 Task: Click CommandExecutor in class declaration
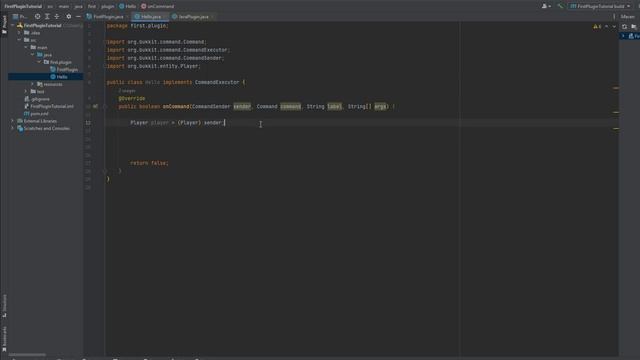tap(217, 82)
